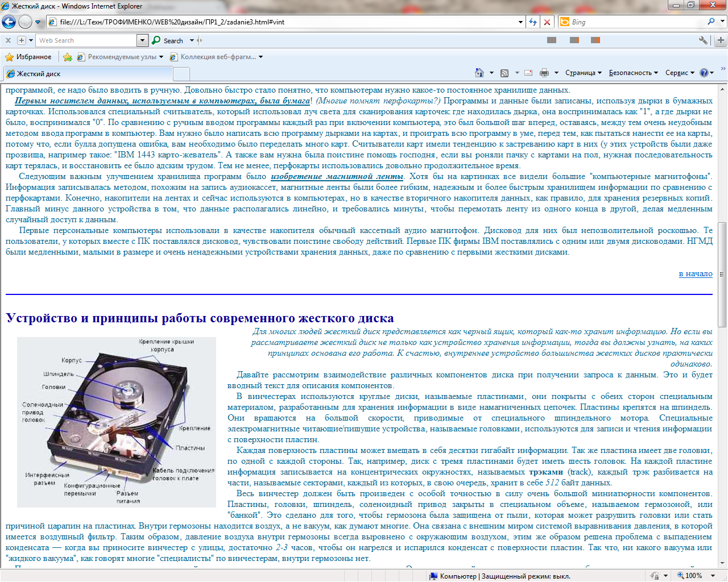Click the scrollbar down arrow
Image resolution: width=728 pixels, height=582 pixels.
[722, 563]
